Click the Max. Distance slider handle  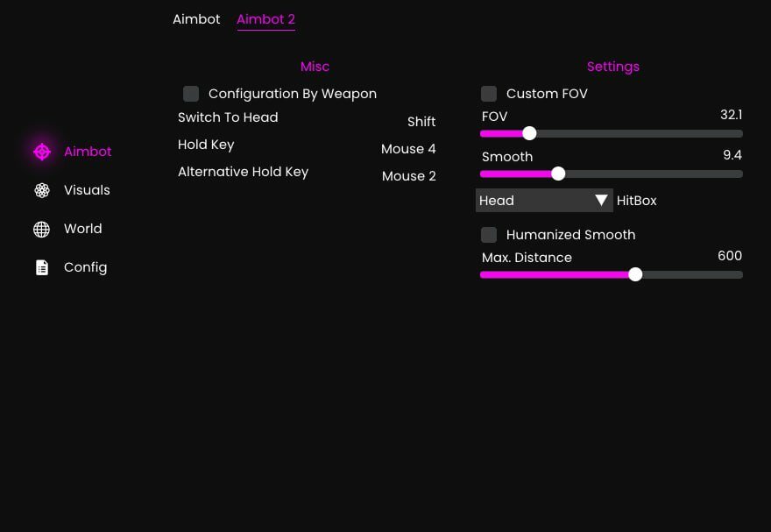[635, 274]
